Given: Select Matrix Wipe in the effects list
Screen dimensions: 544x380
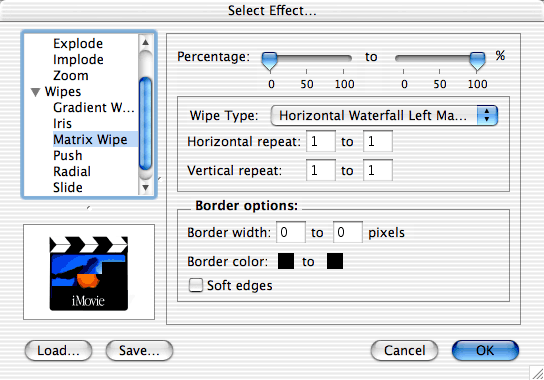Looking at the screenshot, I should (90, 140).
